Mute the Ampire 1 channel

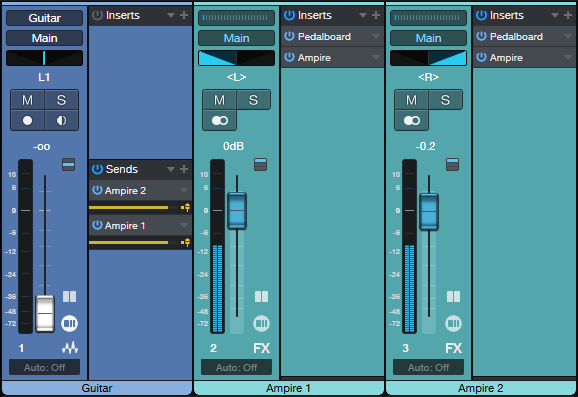[x=220, y=100]
